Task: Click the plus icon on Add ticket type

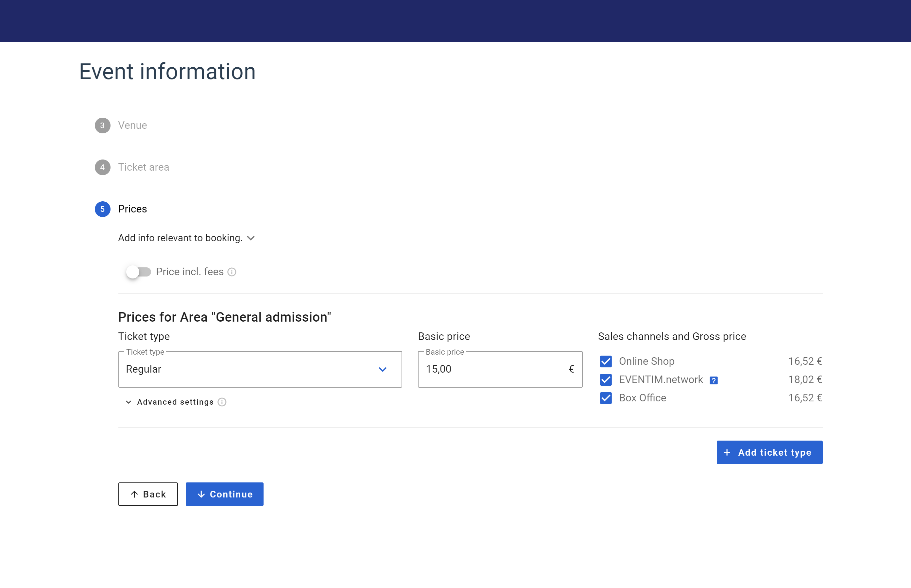Action: [727, 452]
